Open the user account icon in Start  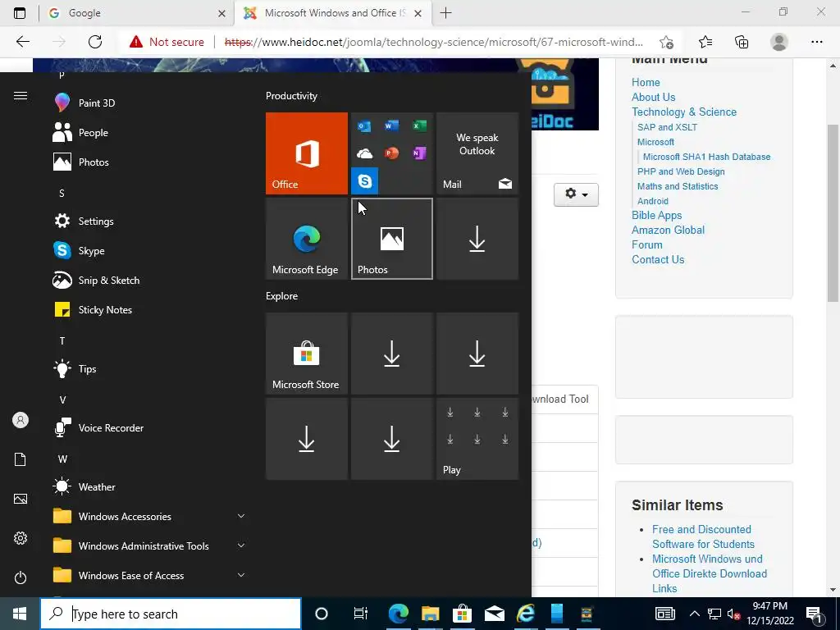pyautogui.click(x=21, y=420)
